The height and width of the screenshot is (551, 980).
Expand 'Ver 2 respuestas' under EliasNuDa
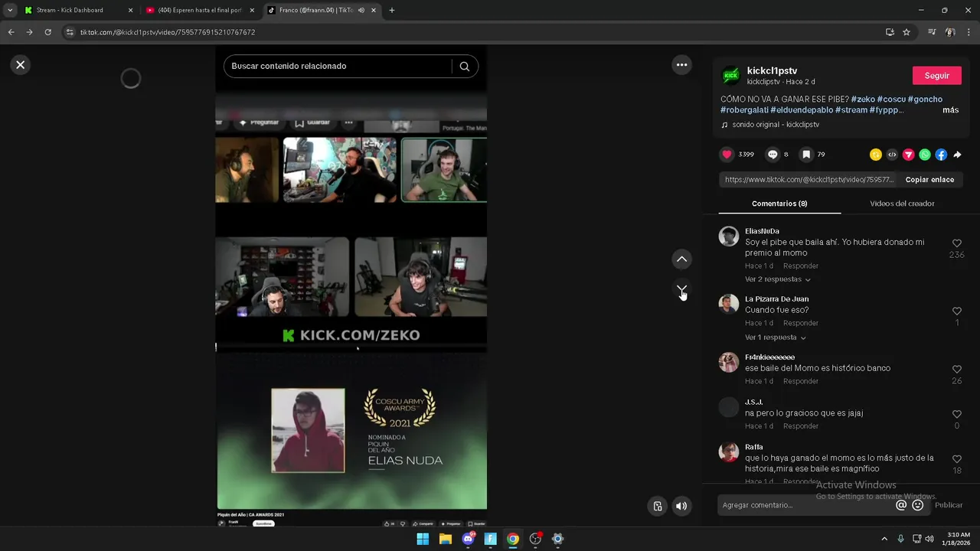tap(778, 279)
